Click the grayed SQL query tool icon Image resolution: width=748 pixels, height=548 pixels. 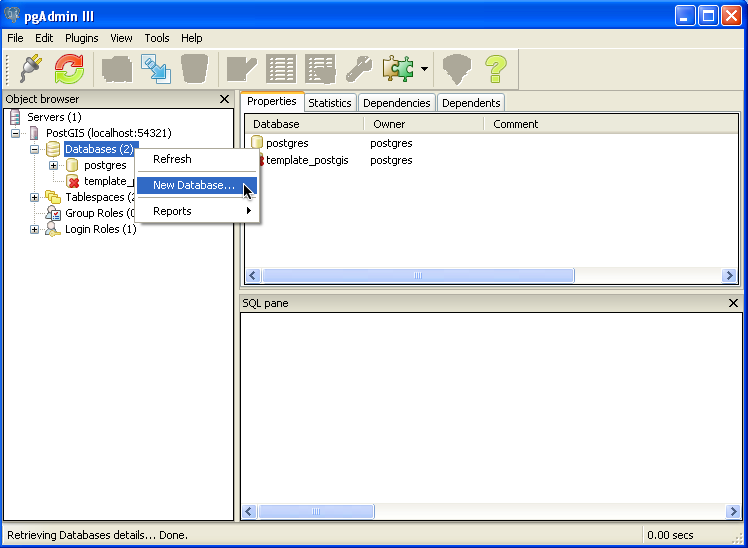241,69
